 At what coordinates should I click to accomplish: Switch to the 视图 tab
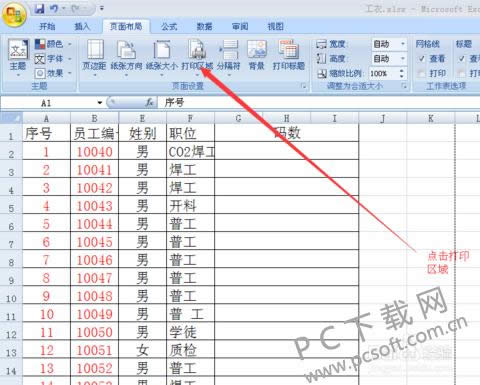click(276, 26)
